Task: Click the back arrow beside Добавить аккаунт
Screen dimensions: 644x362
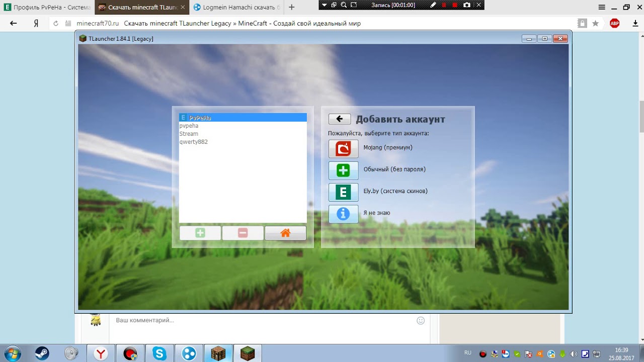Action: tap(340, 119)
